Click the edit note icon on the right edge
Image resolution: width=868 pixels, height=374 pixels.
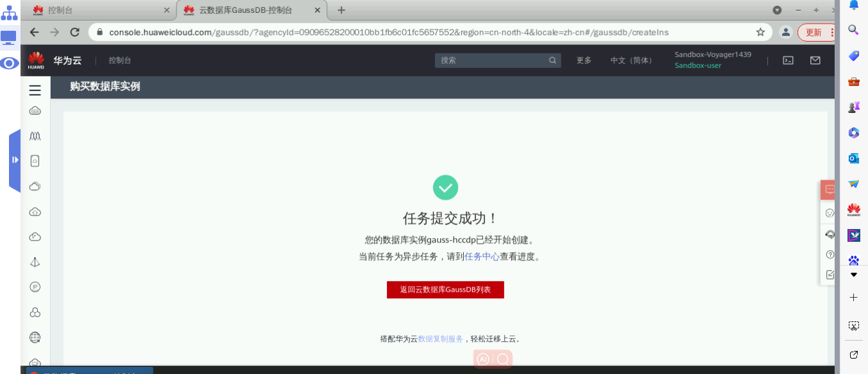point(830,275)
